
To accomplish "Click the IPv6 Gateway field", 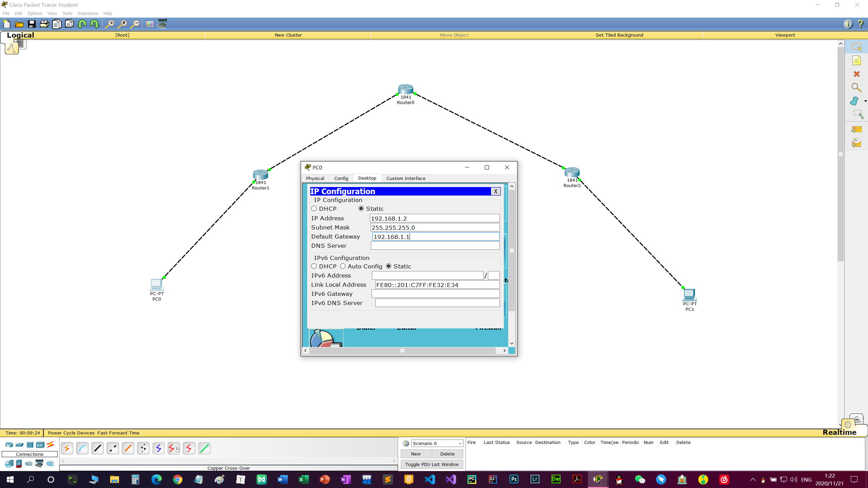I will (435, 294).
